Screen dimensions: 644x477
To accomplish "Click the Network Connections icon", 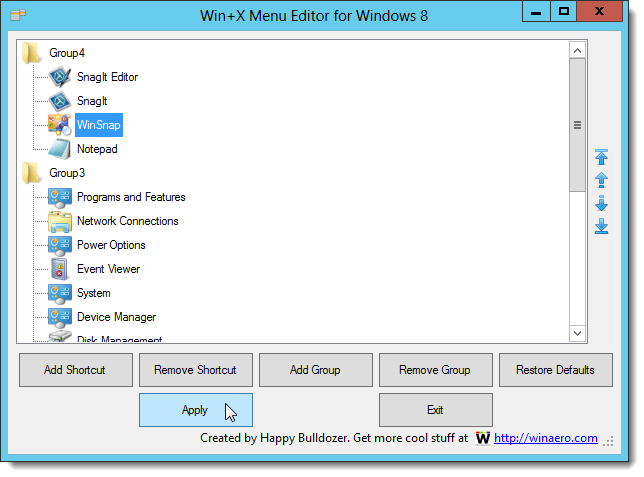I will click(x=60, y=221).
